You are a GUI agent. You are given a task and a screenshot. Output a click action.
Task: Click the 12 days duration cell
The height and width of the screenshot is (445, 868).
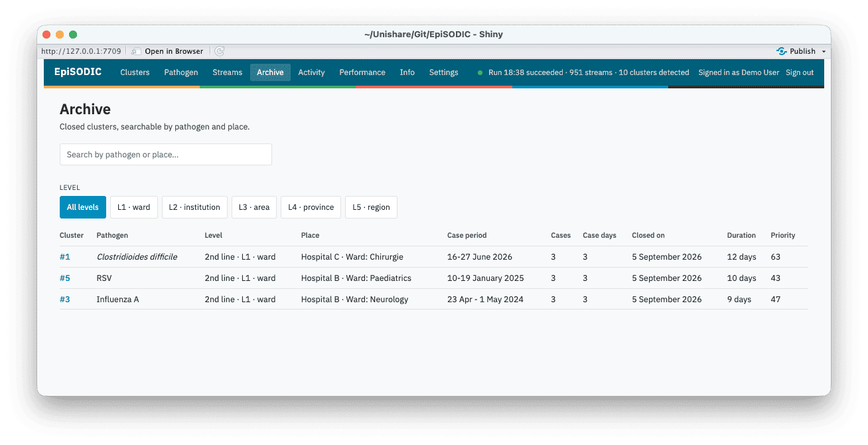pyautogui.click(x=741, y=256)
